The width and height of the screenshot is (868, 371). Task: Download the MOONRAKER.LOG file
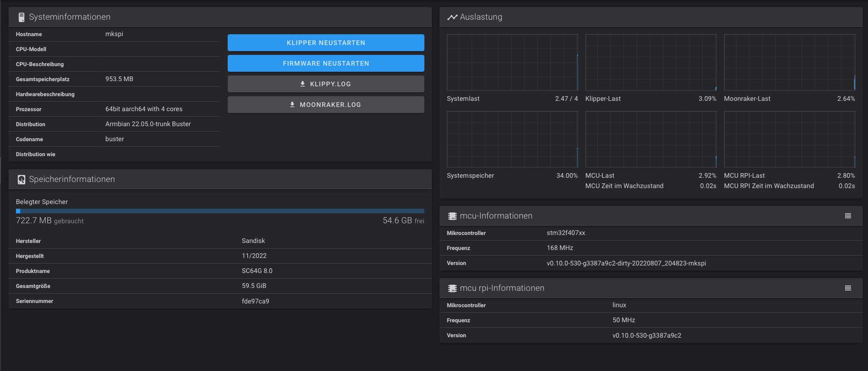326,105
